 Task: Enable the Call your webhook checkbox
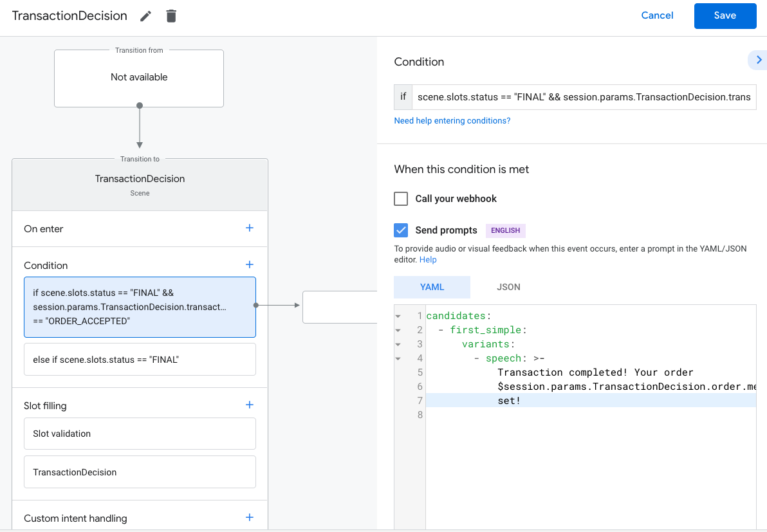[401, 199]
